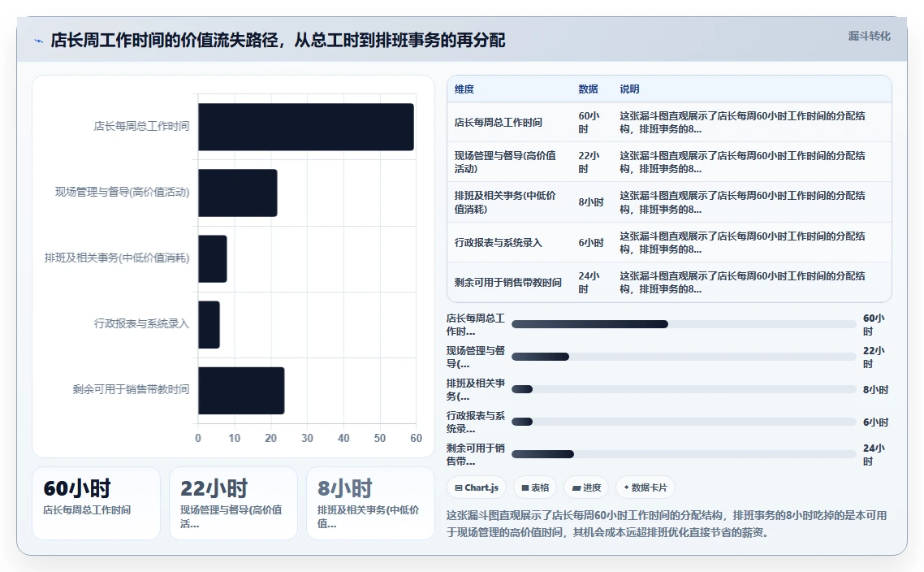Open the 8小时 data card
The image size is (924, 572).
pyautogui.click(x=371, y=503)
